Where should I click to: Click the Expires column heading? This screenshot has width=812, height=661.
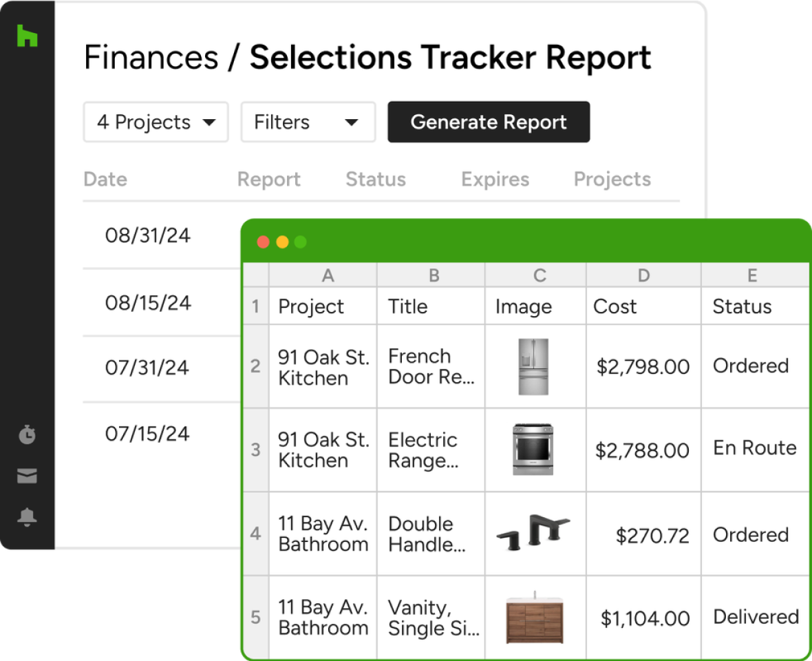(x=495, y=179)
